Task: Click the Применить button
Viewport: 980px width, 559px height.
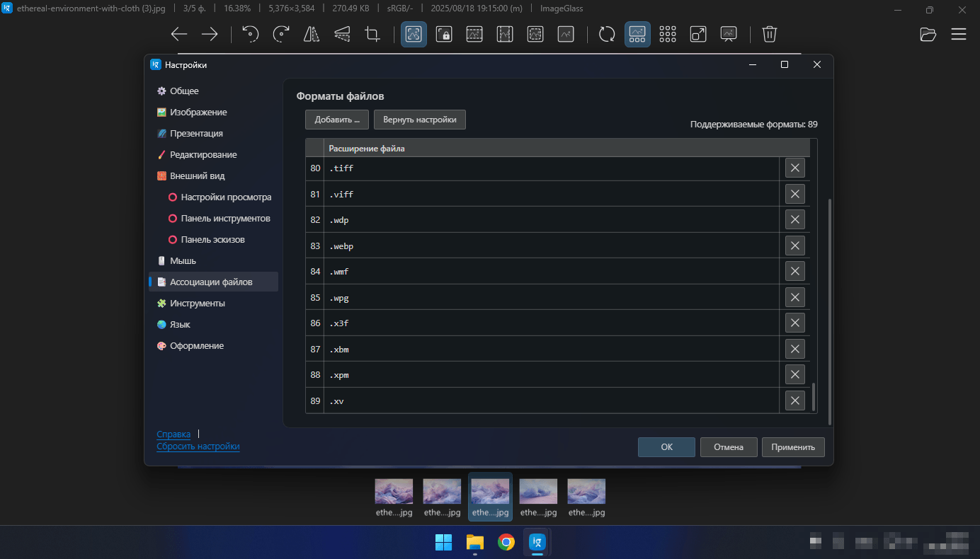Action: tap(793, 447)
